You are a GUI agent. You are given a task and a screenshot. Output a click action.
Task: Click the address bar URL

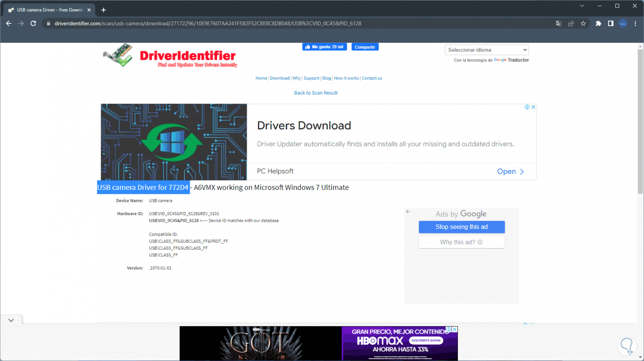(208, 23)
